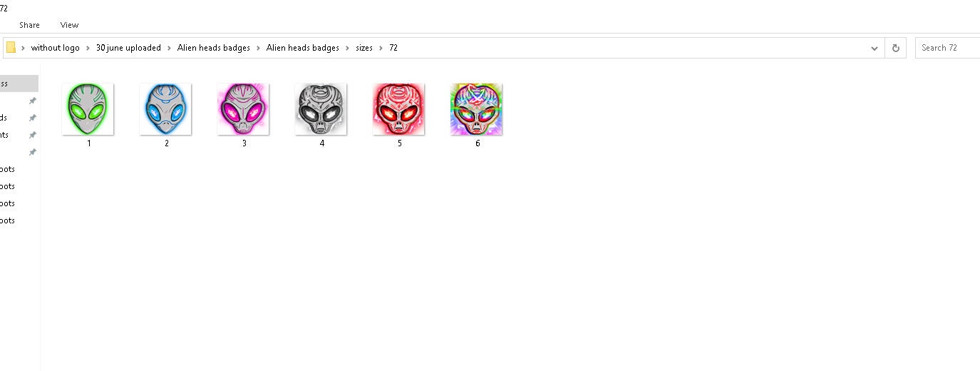The height and width of the screenshot is (371, 980).
Task: Open the View ribbon tab
Action: pyautogui.click(x=69, y=25)
